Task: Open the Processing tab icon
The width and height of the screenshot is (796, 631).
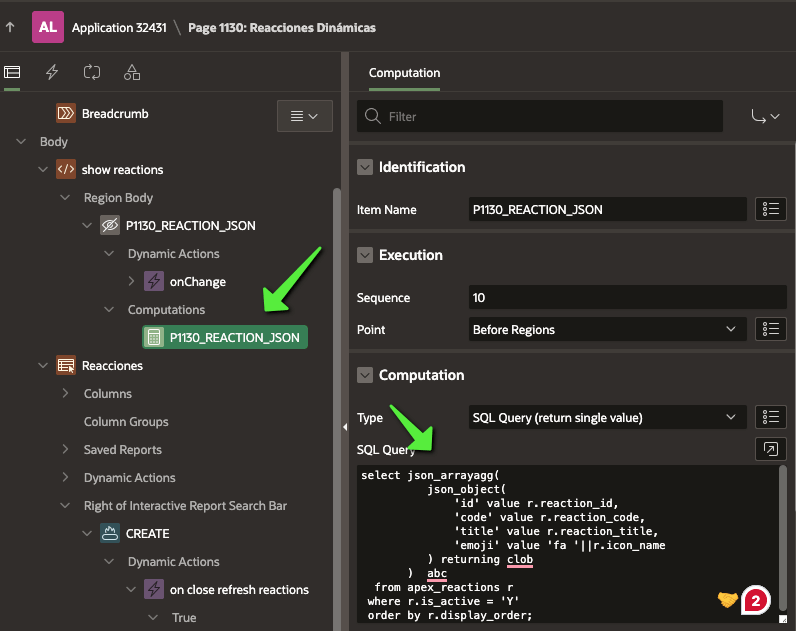Action: click(x=92, y=72)
